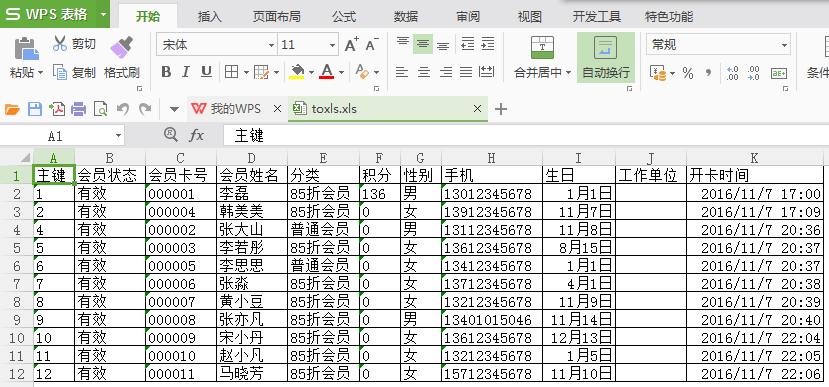Image resolution: width=829 pixels, height=387 pixels.
Task: Switch to the 视图 ribbon tab
Action: coord(530,16)
